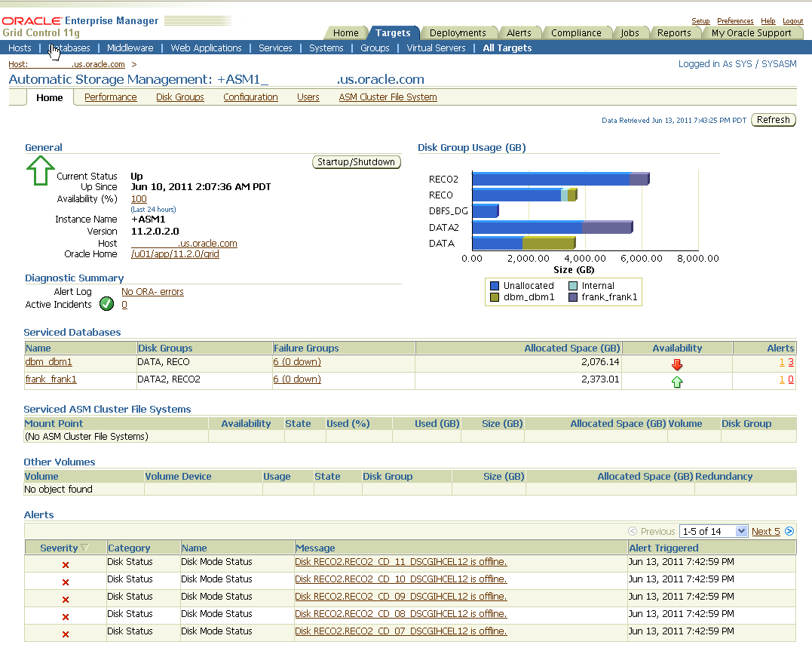The width and height of the screenshot is (812, 654).
Task: Click the green up-arrow status icon under General
Action: click(41, 170)
